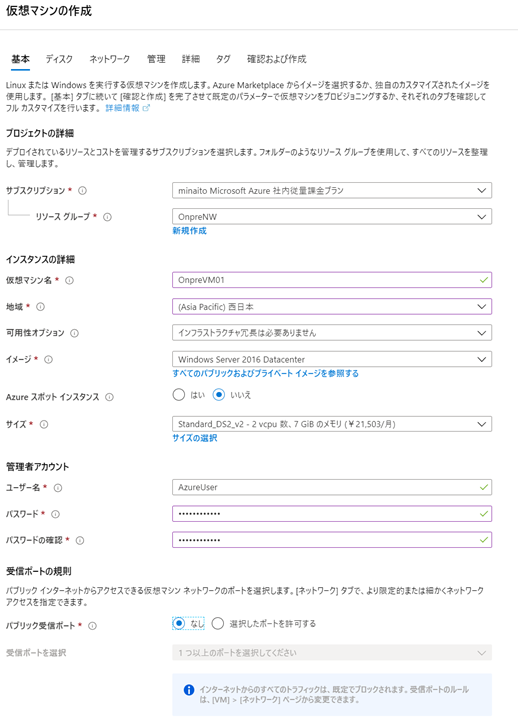Viewport: 518px width, 720px height.
Task: Click info icon next to 仮想マシン名
Action: [69, 280]
